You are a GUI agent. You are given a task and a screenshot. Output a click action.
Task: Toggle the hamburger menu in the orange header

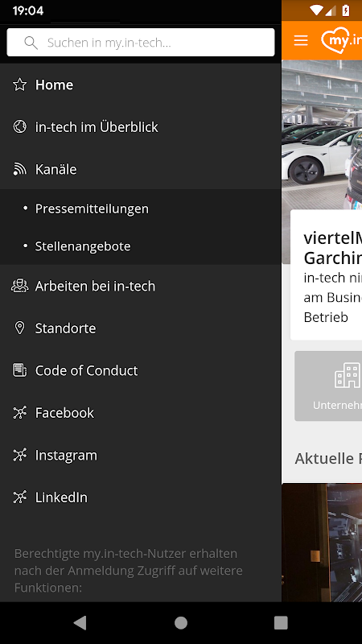coord(301,40)
